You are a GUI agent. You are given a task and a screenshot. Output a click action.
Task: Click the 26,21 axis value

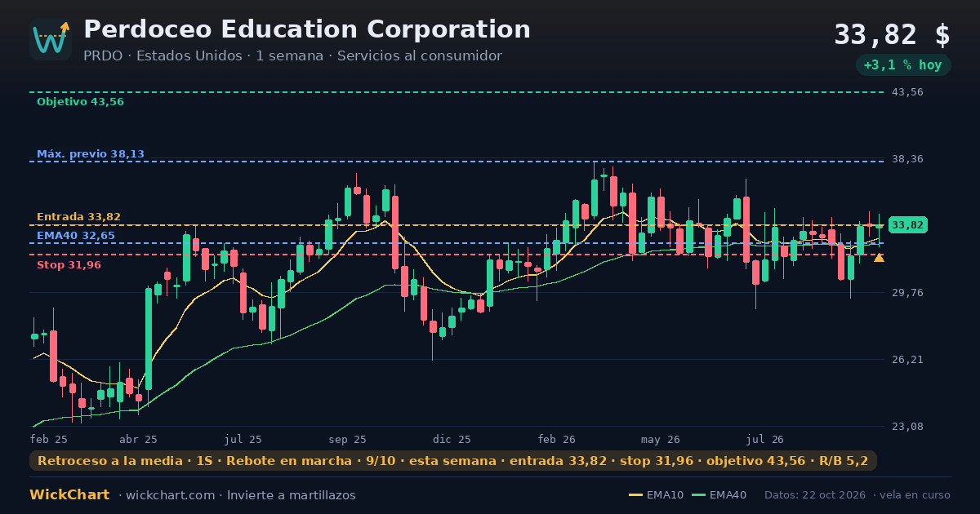coord(907,360)
